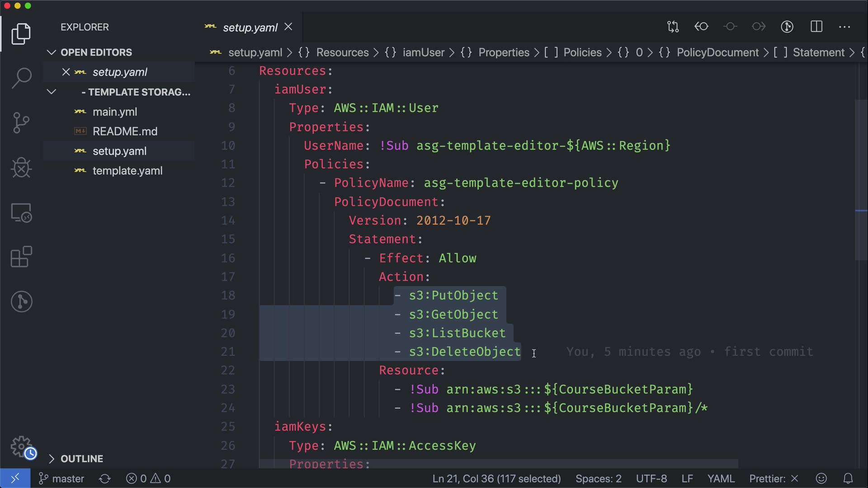
Task: Toggle the errors and warnings problems indicator
Action: tap(148, 479)
